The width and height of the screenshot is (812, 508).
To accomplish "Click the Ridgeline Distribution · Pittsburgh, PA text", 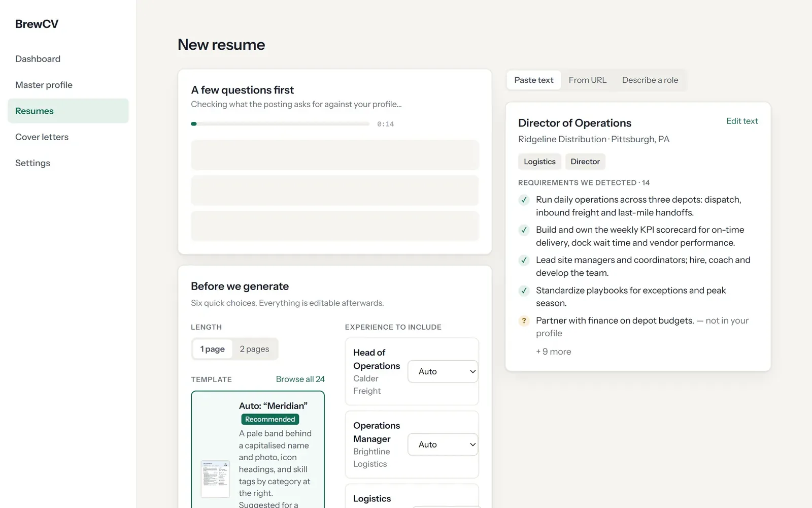I will tap(594, 139).
